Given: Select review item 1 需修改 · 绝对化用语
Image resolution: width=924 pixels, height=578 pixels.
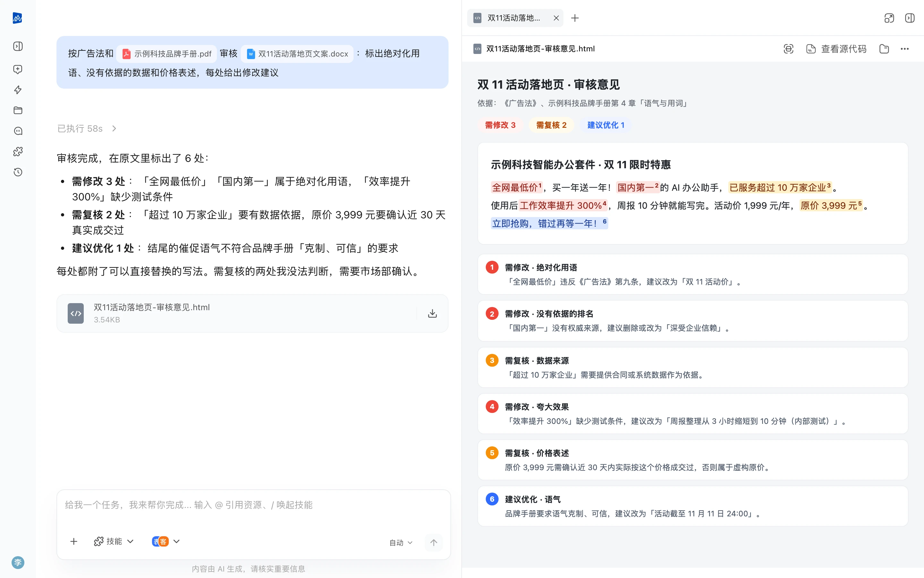Looking at the screenshot, I should click(693, 275).
